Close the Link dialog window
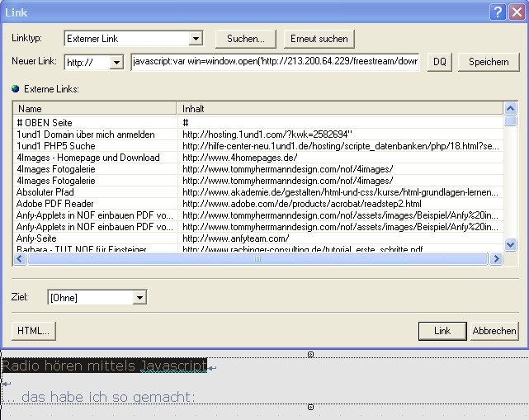The width and height of the screenshot is (529, 420). pos(516,12)
